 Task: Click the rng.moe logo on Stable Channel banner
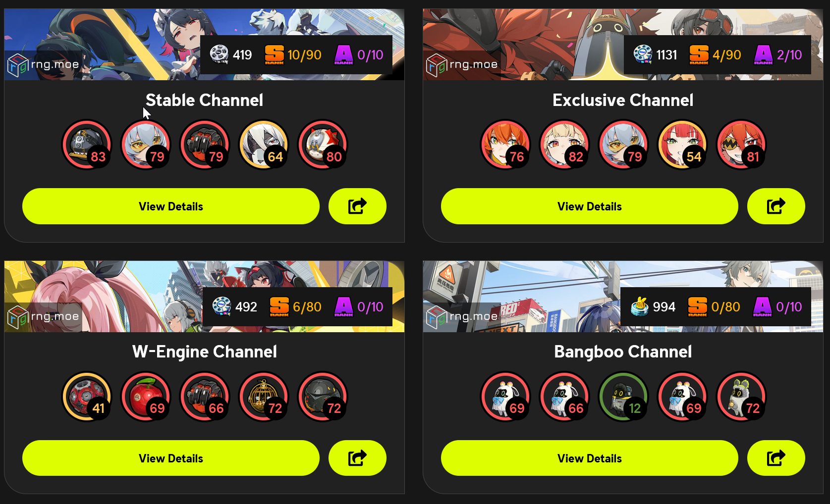coord(44,65)
